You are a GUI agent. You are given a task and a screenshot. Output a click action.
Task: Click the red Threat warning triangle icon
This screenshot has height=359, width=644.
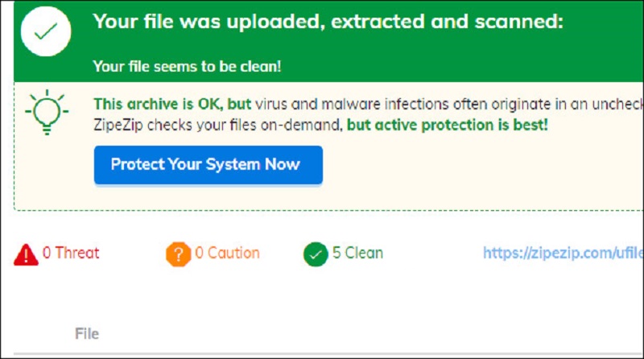(26, 254)
